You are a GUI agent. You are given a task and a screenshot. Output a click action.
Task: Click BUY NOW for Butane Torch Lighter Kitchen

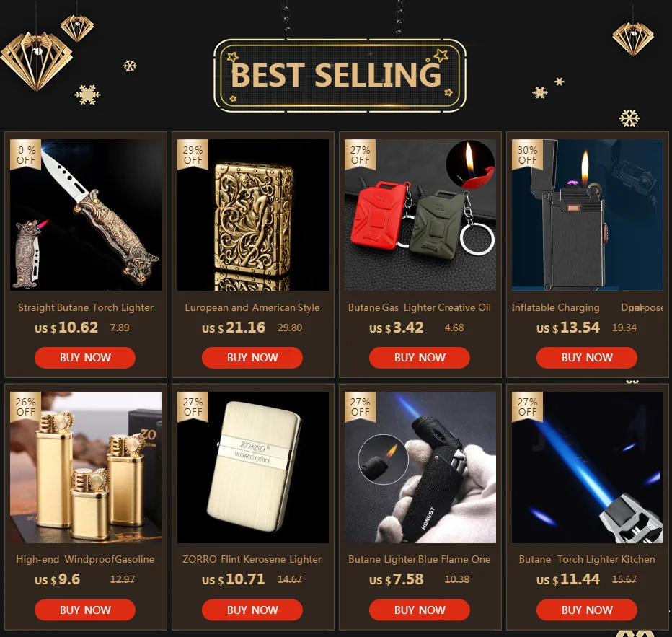586,610
